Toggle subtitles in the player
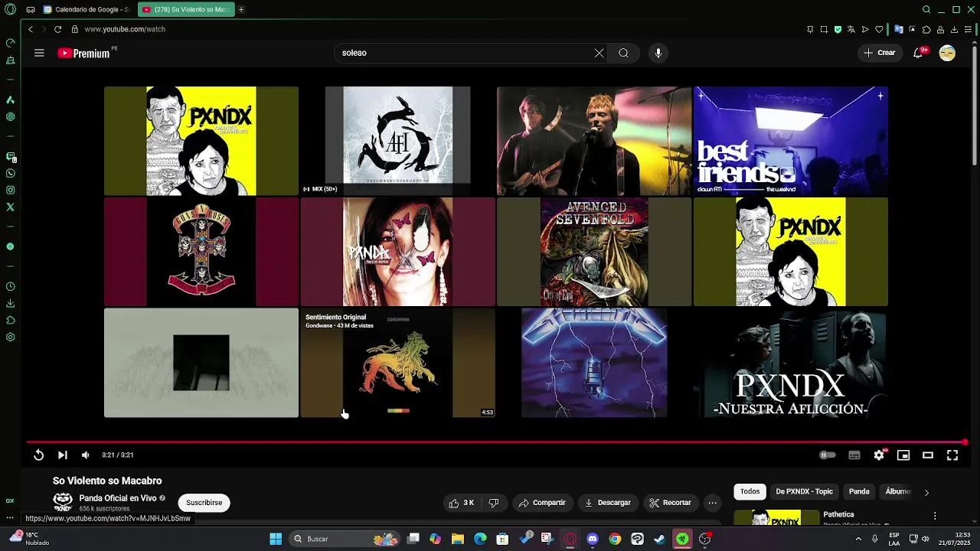 pyautogui.click(x=854, y=455)
